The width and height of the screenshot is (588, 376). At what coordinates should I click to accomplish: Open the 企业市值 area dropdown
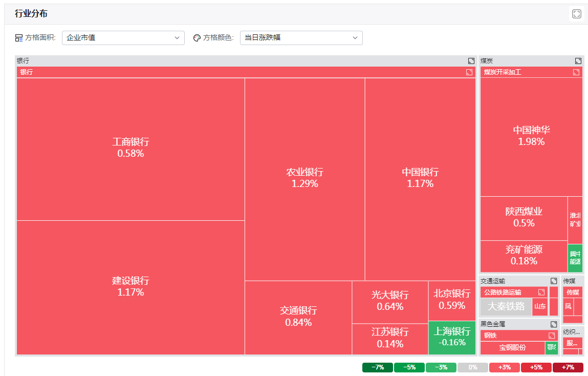coord(123,38)
